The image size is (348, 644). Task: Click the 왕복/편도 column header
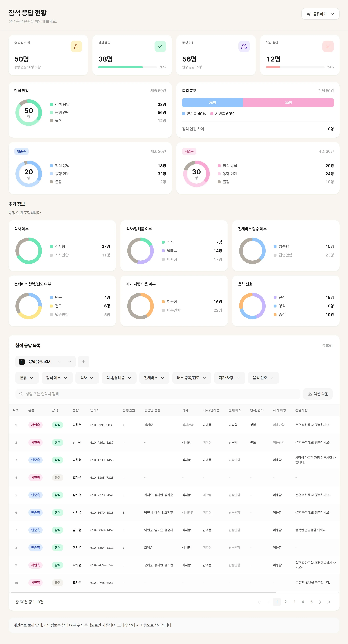(x=257, y=410)
